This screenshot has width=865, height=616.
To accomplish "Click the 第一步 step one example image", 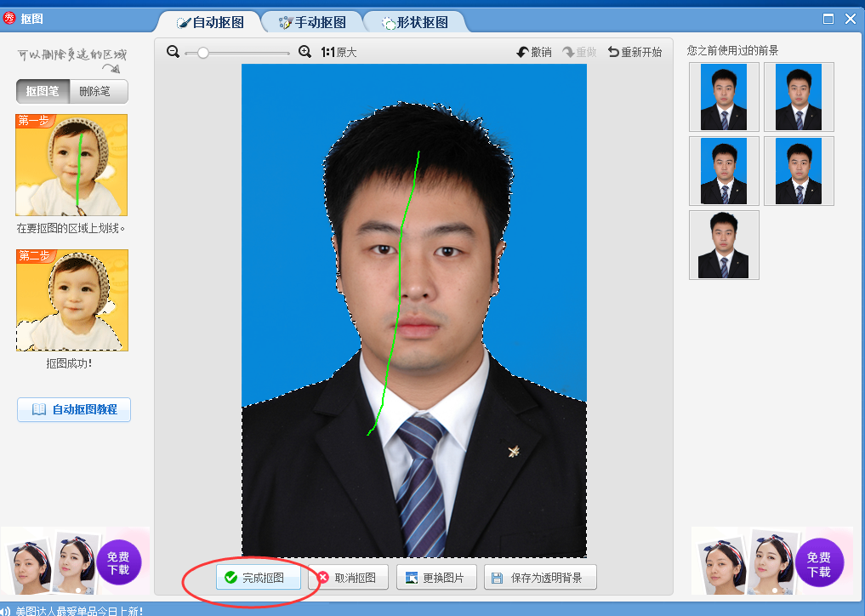I will tap(71, 165).
